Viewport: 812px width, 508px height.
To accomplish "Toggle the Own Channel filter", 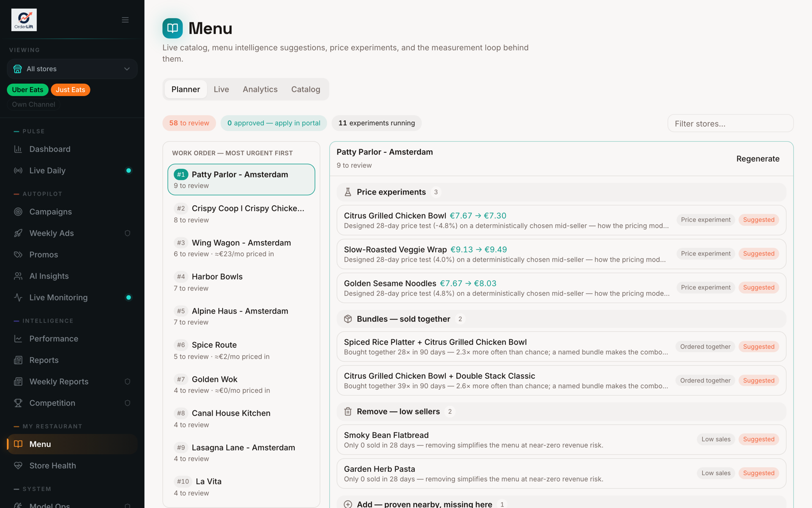I will (x=33, y=104).
